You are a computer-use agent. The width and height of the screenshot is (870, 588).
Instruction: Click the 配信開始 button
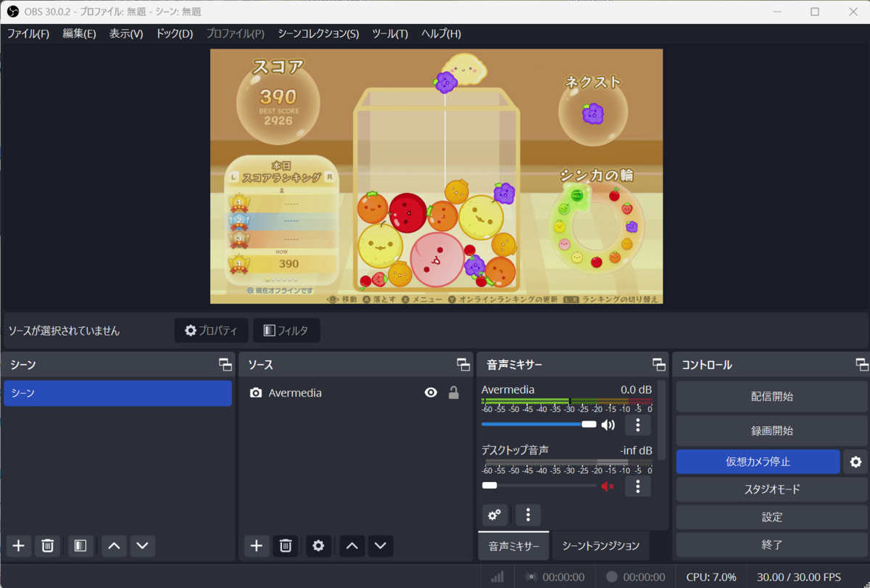click(x=771, y=397)
